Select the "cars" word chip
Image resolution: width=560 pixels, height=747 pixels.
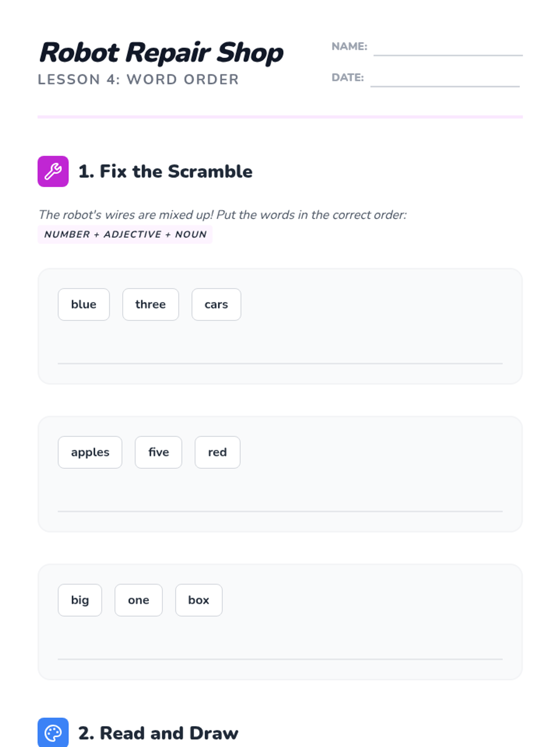(216, 304)
